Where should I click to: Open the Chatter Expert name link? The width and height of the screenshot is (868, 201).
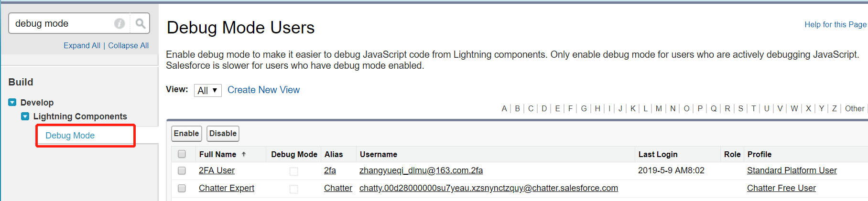227,188
